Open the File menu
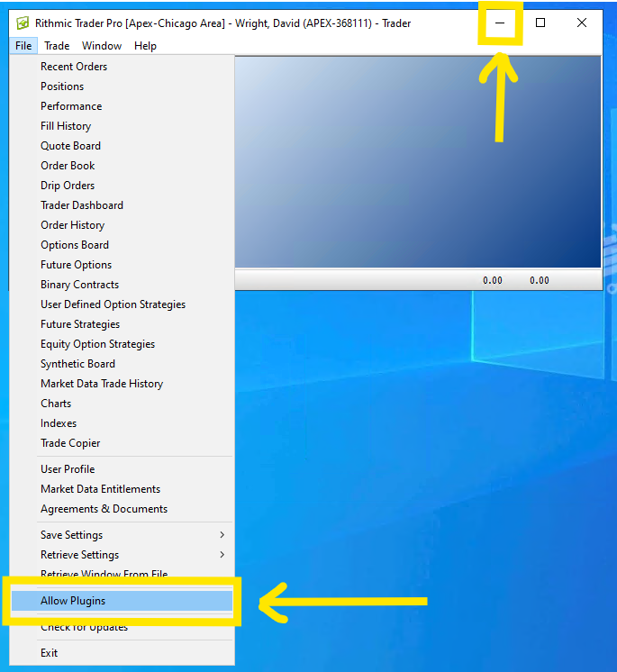The image size is (617, 672). pyautogui.click(x=23, y=46)
